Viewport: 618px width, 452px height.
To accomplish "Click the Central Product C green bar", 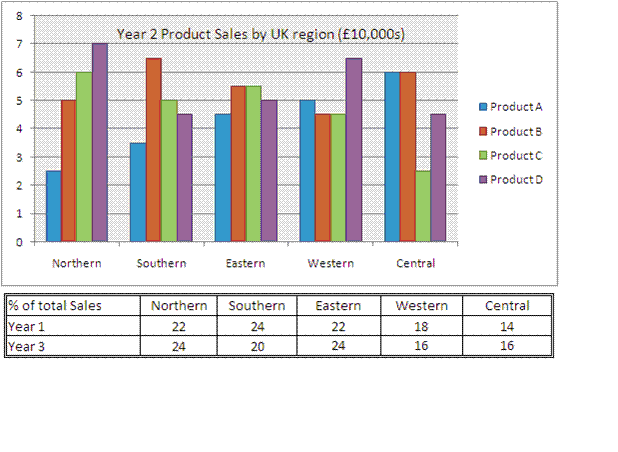I will click(423, 206).
